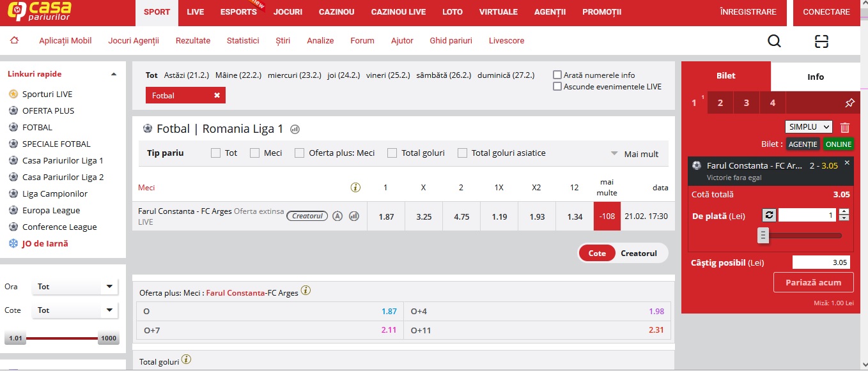868x371 pixels.
Task: Click odds range minimum handle 1.01
Action: (15, 338)
